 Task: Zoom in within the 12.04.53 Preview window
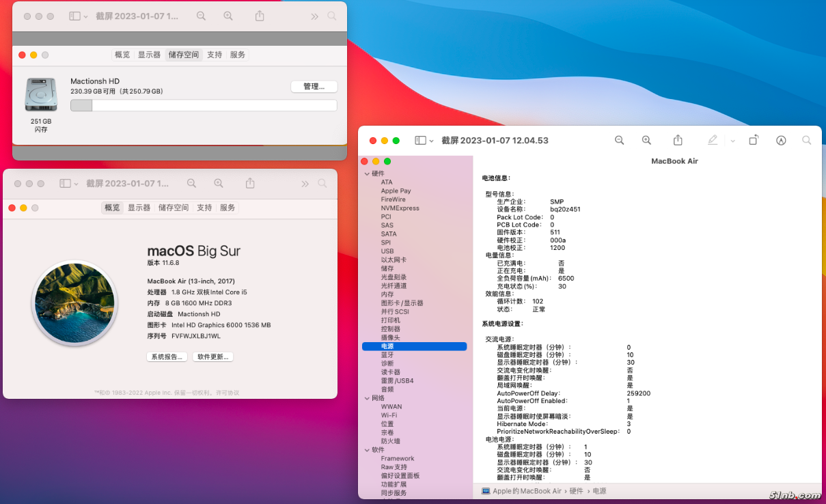pyautogui.click(x=646, y=140)
